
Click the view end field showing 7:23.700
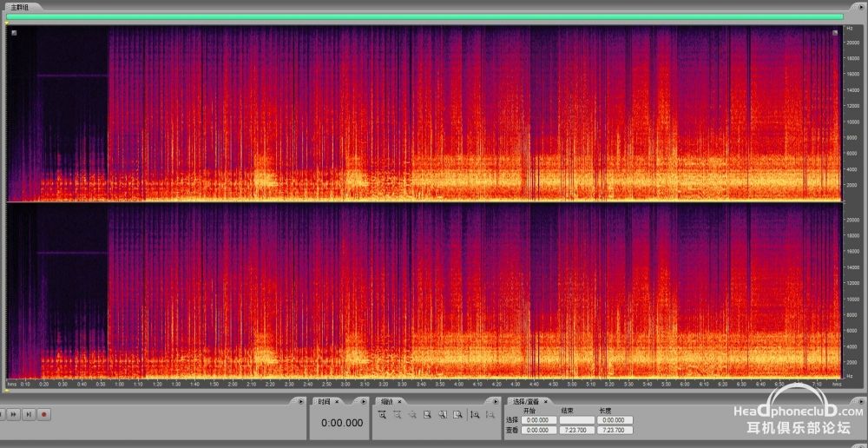(x=577, y=431)
